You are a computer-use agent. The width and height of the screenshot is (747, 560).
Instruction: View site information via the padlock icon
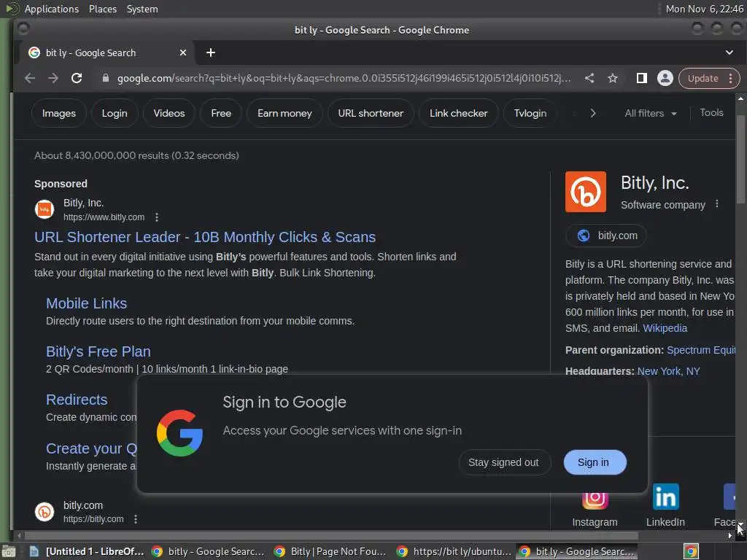pos(106,78)
